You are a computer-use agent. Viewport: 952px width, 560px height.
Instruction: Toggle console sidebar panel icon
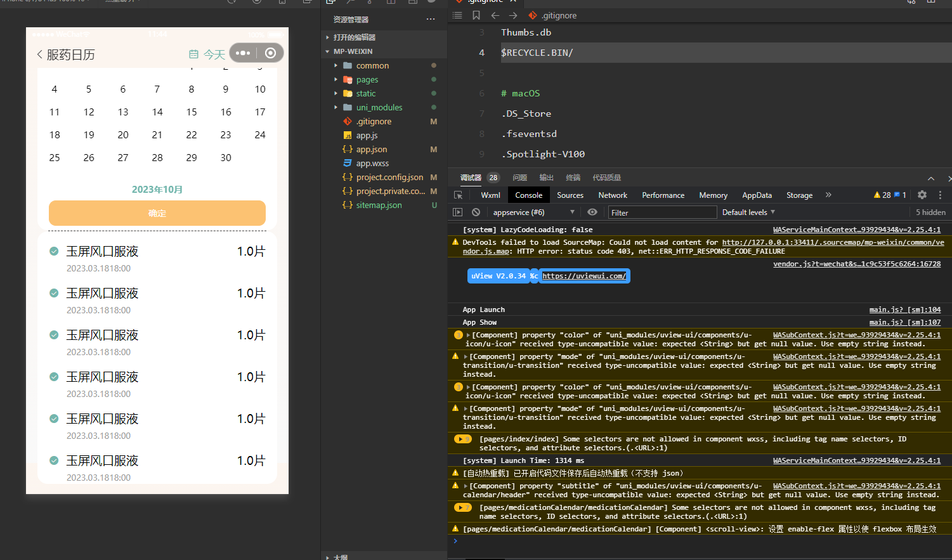pyautogui.click(x=458, y=212)
